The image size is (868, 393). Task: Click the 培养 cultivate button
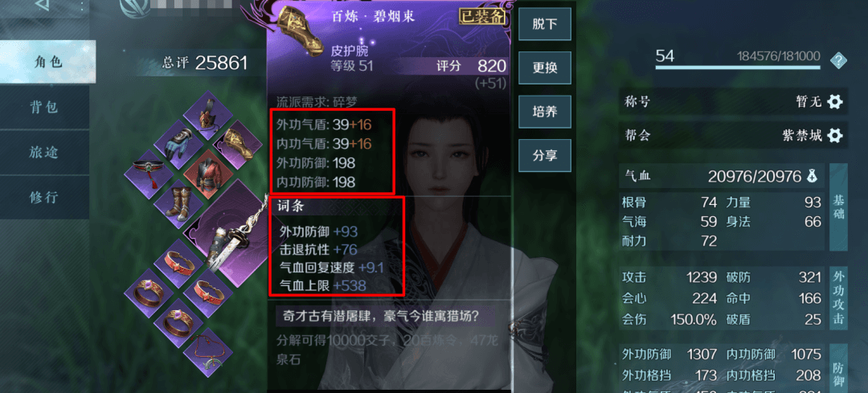(545, 111)
